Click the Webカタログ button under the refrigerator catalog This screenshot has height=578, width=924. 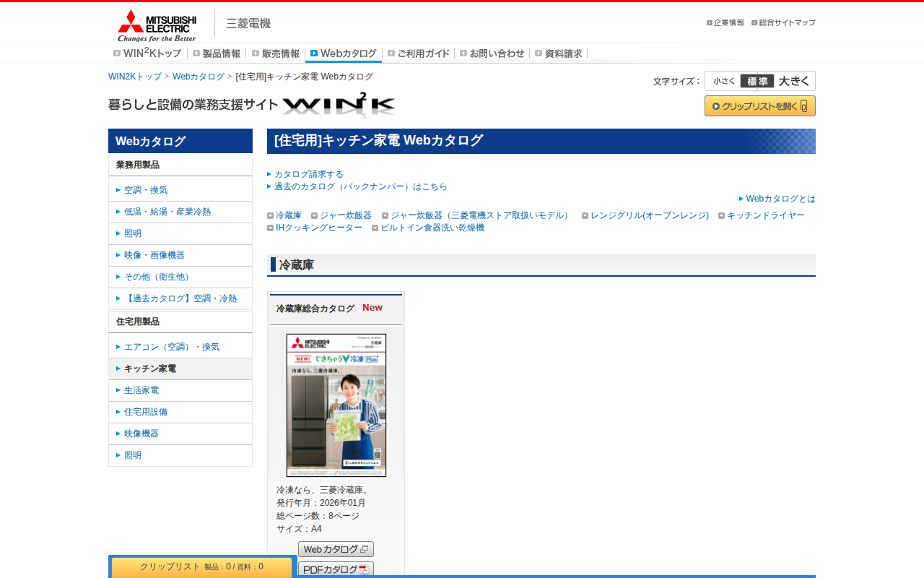pos(336,549)
